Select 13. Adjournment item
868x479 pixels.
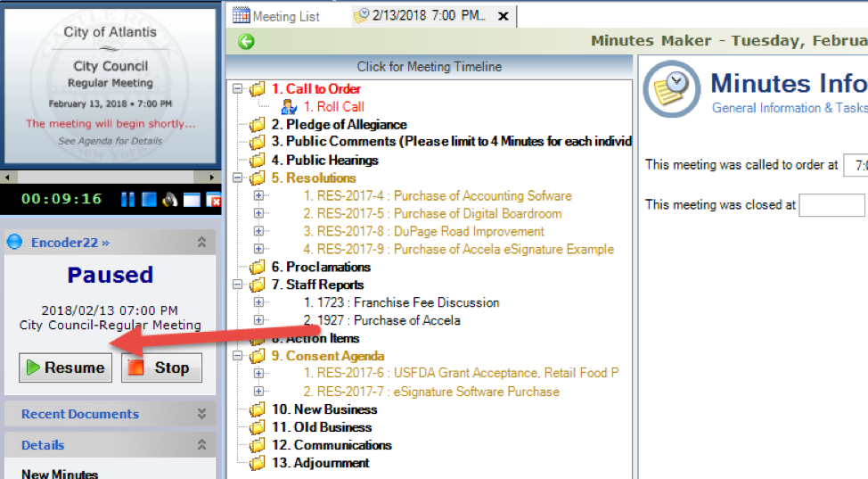coord(320,463)
